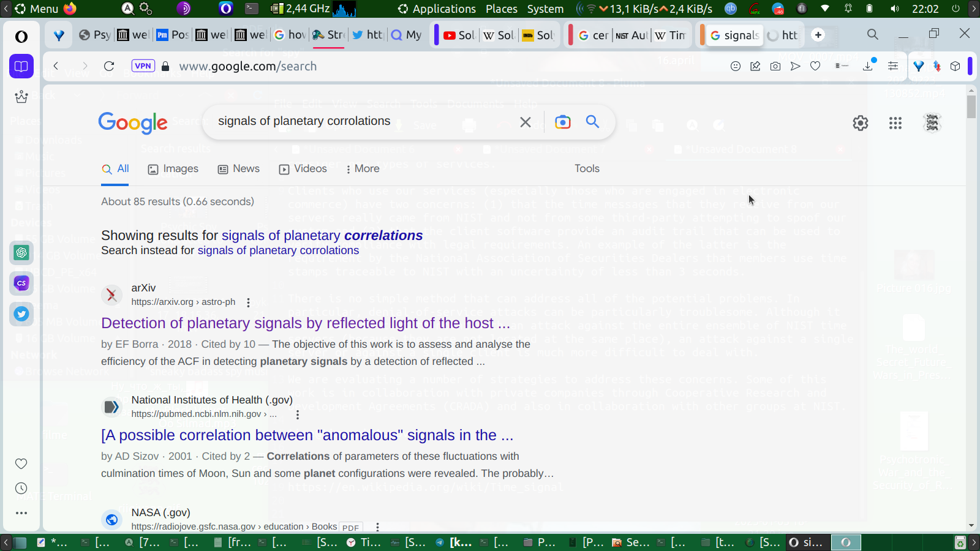Open Twitter in the Opera sidebar
The image size is (980, 551).
click(21, 314)
